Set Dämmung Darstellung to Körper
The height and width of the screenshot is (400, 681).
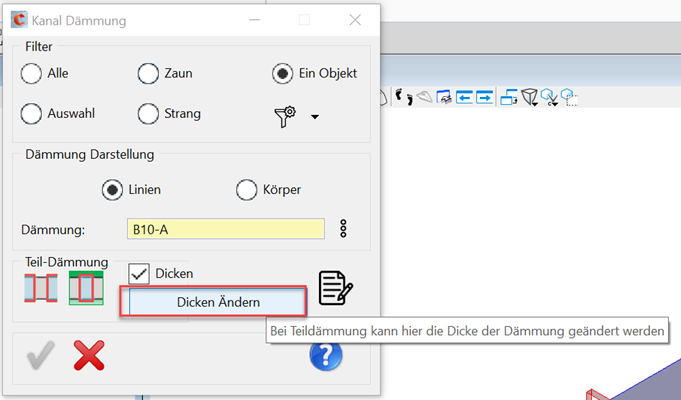click(246, 190)
